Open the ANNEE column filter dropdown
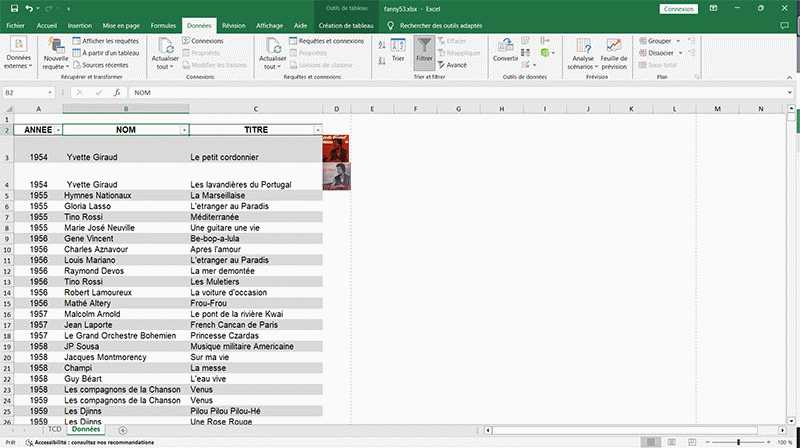 click(58, 130)
